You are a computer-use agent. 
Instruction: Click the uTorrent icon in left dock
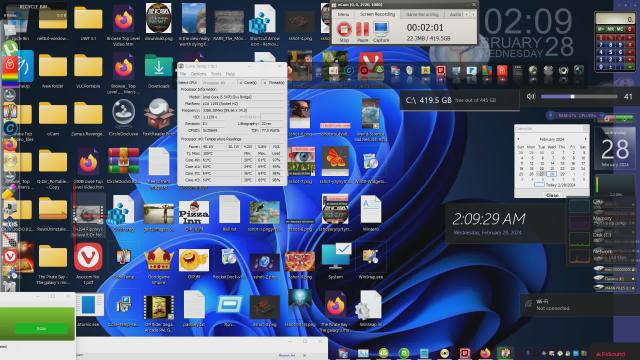[9, 49]
